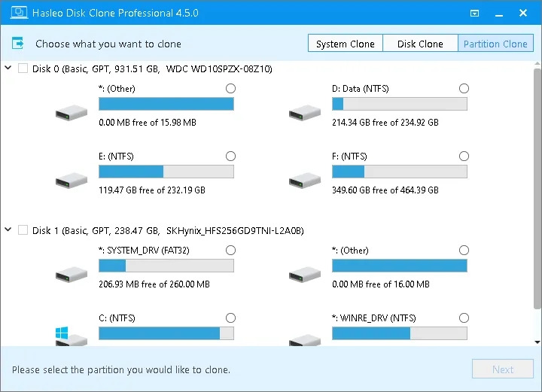
Task: Click the scrollbar down arrow
Action: [537, 342]
